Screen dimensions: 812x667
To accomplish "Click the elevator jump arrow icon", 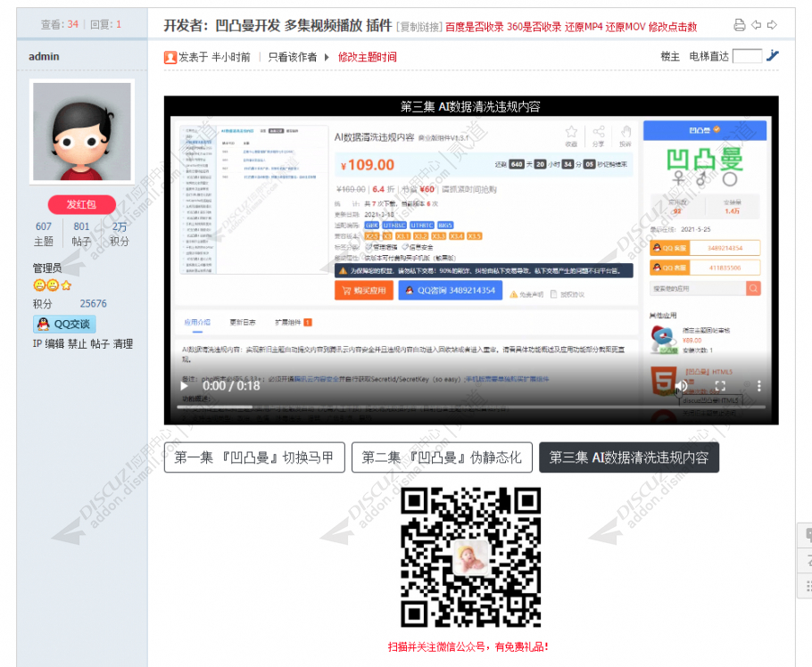I will coord(772,55).
